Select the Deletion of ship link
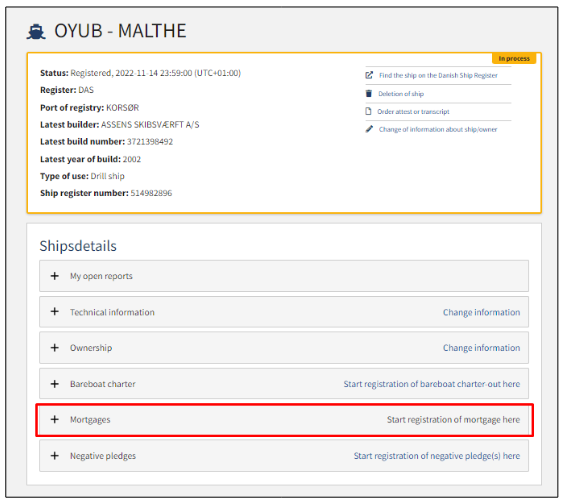Viewport: 563px width, 501px height. [x=401, y=94]
